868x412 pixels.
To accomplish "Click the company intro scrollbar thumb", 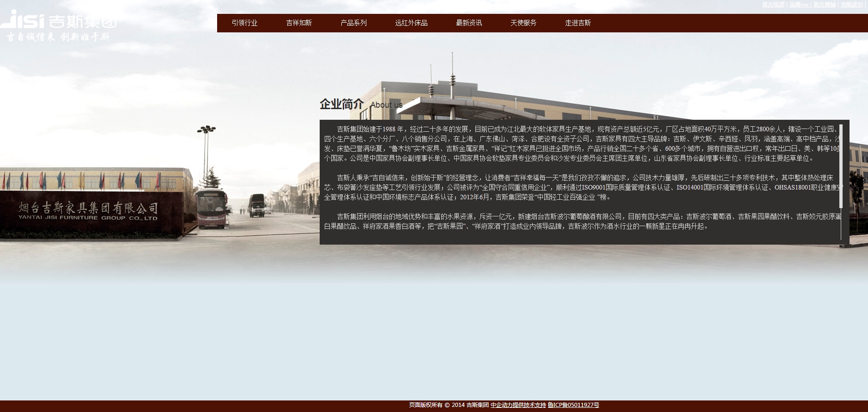I will (x=841, y=166).
